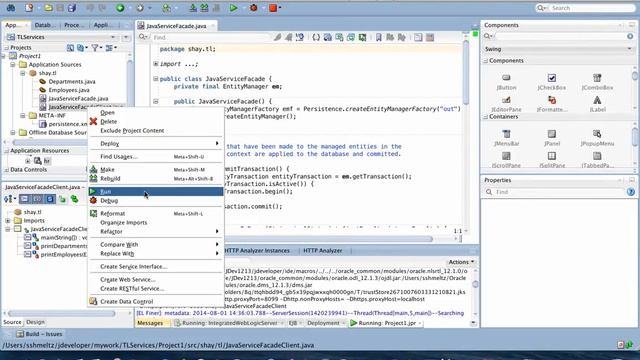Screen dimensions: 640x360
Task: Click the red Terminate toolbar icon
Action: tap(273, 8)
